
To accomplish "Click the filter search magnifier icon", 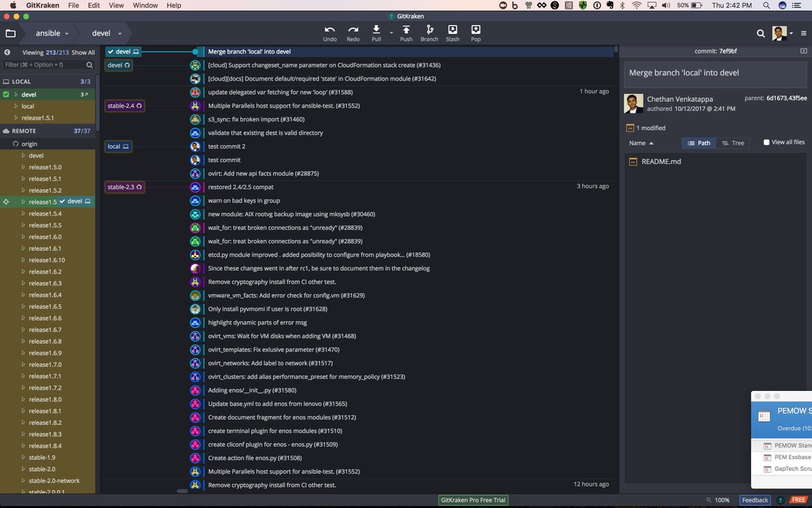I will pos(89,65).
